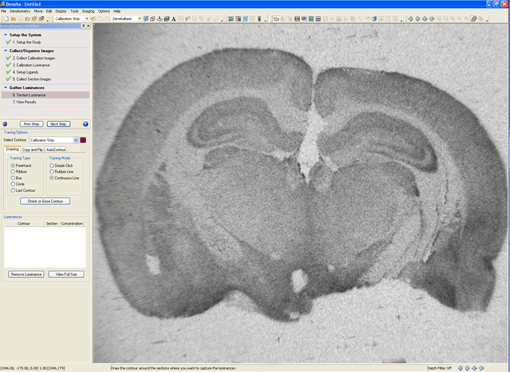The image size is (510, 372).
Task: Click the New document toolbar icon
Action: (6, 19)
